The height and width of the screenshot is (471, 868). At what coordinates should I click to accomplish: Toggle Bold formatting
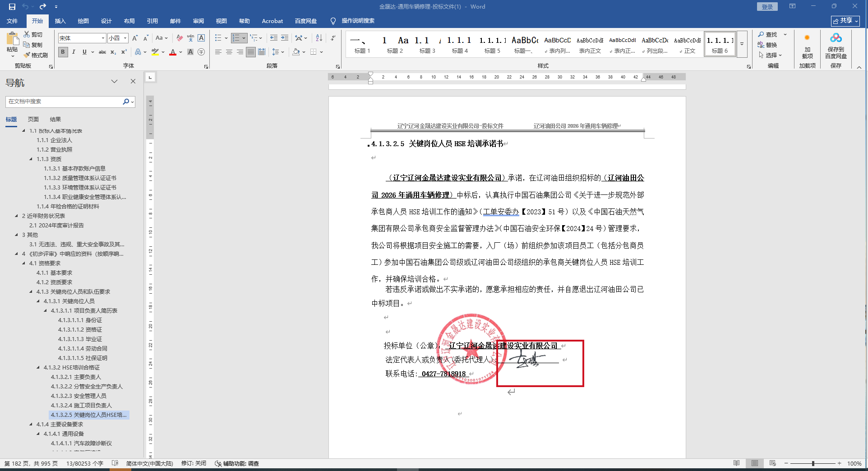point(63,52)
